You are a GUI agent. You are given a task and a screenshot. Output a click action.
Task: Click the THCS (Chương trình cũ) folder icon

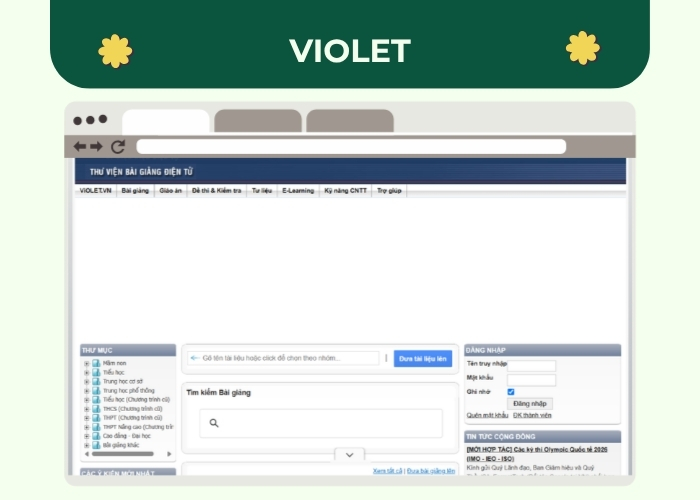tap(96, 409)
